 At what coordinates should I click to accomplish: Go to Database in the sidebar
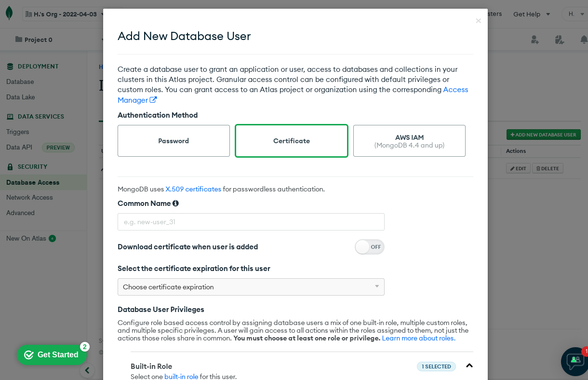[20, 81]
